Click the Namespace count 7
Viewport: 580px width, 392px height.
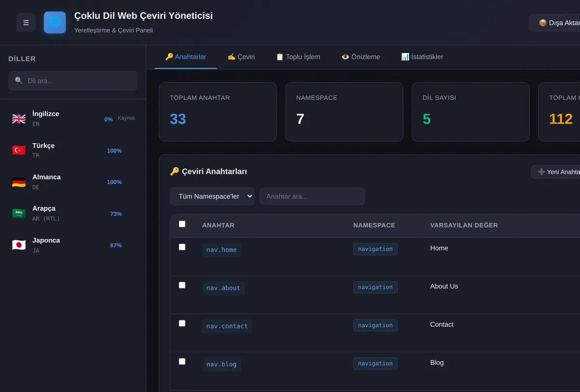point(300,119)
